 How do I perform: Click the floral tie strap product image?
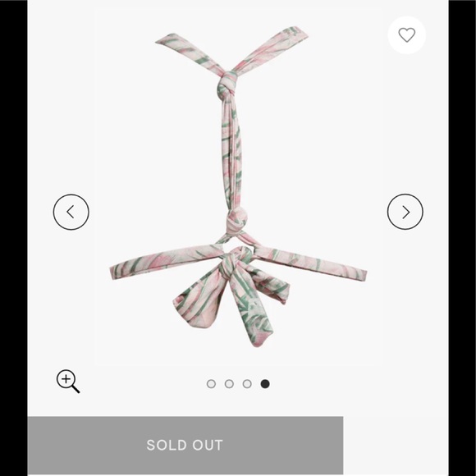(238, 186)
